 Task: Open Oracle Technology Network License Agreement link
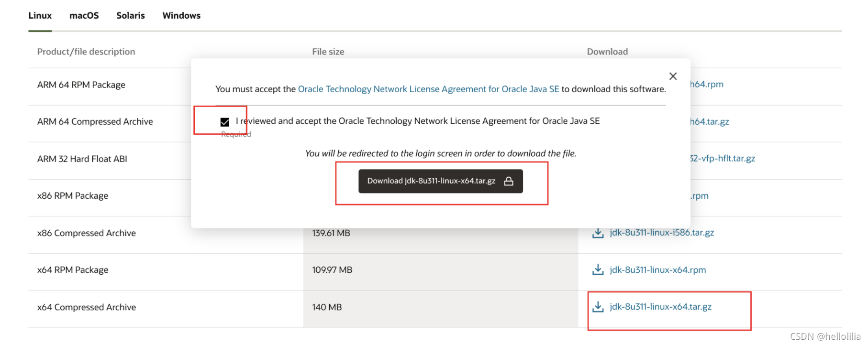[428, 89]
